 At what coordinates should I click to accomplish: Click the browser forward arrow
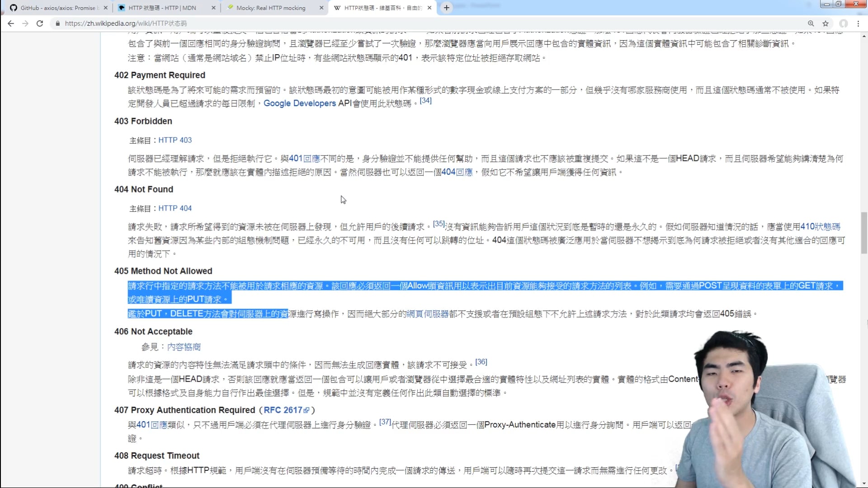click(25, 23)
